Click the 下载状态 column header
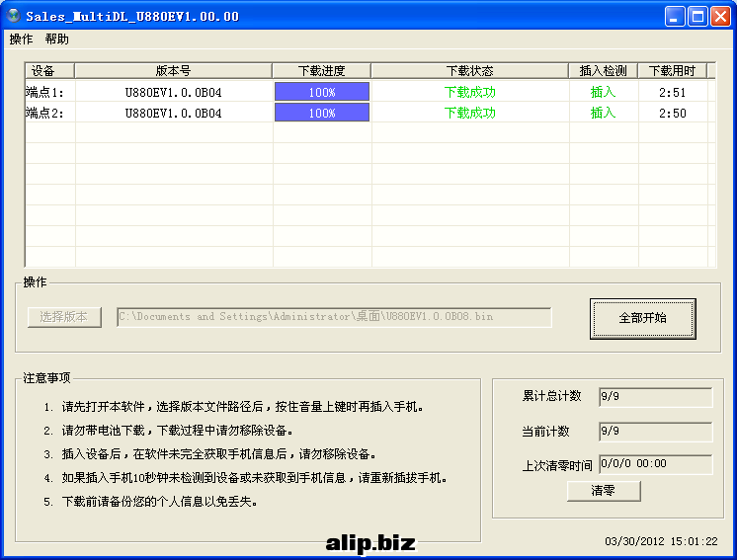Image resolution: width=737 pixels, height=560 pixels. point(470,71)
